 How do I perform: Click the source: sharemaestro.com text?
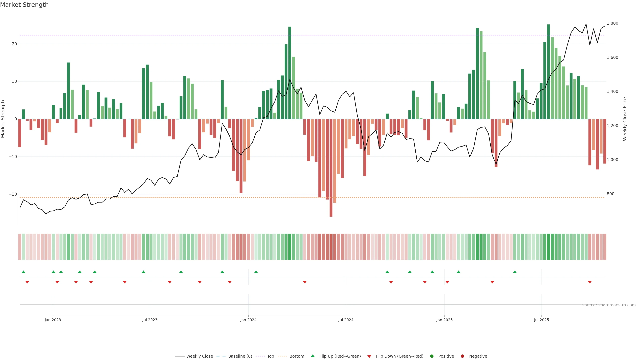pyautogui.click(x=609, y=305)
